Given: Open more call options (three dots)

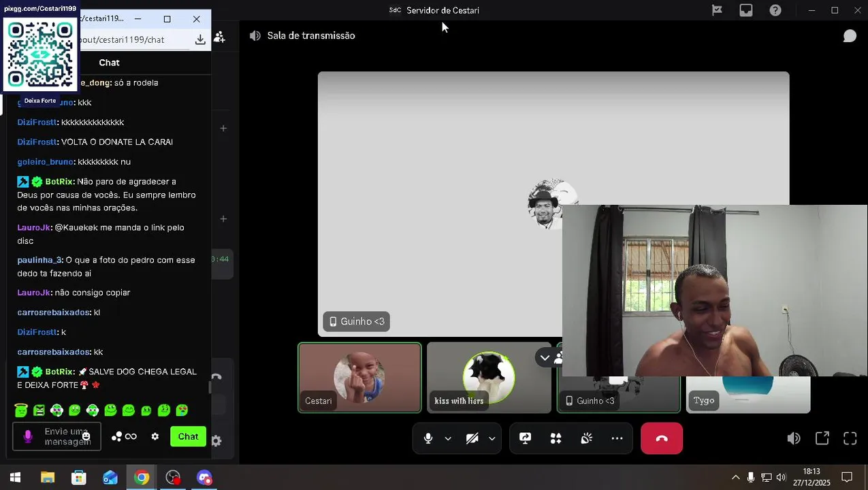Looking at the screenshot, I should 617,438.
